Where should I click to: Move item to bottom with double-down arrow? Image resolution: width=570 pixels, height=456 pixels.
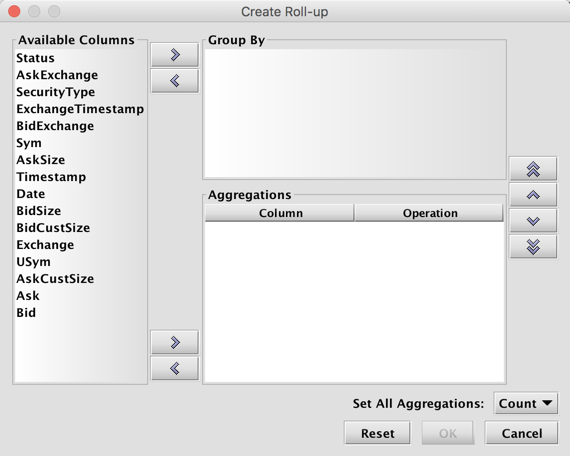(x=533, y=247)
